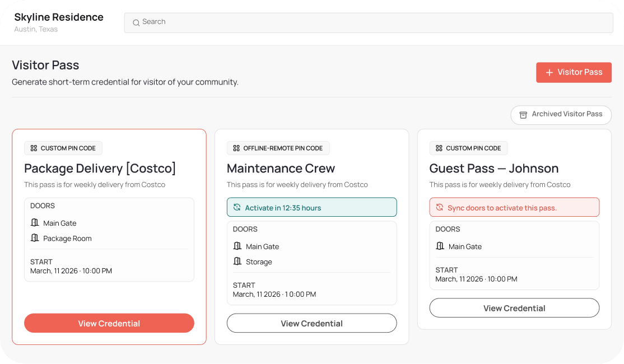Select the Skyline Residence title
624x364 pixels.
59,17
